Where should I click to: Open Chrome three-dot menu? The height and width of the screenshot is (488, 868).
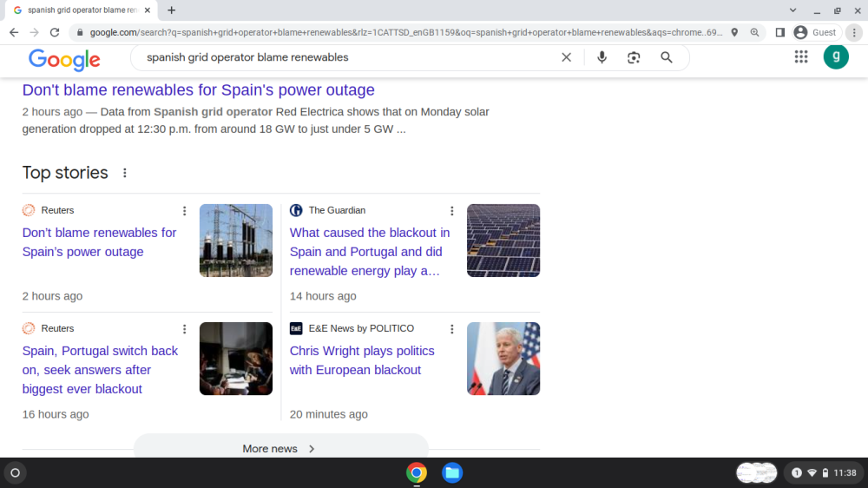pyautogui.click(x=854, y=33)
